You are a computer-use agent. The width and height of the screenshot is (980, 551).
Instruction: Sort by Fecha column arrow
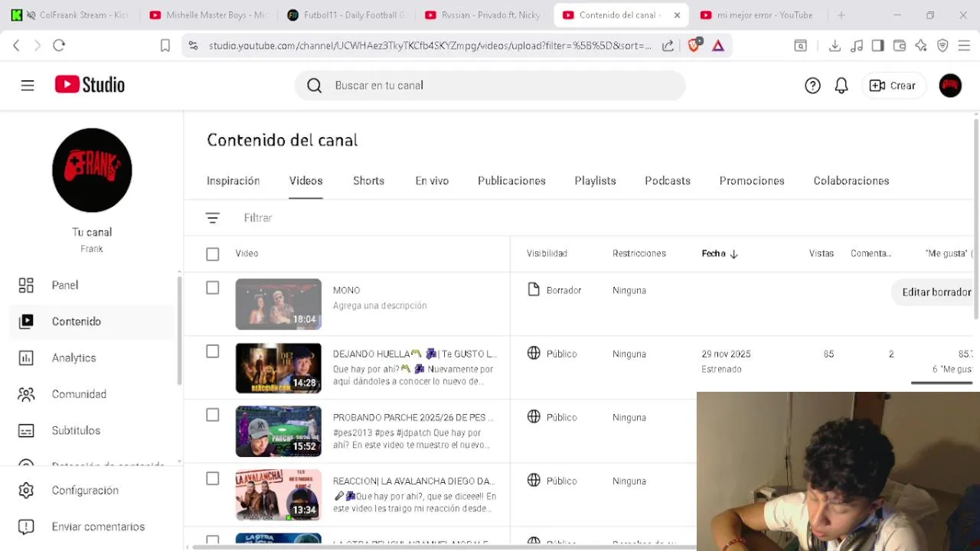tap(733, 254)
